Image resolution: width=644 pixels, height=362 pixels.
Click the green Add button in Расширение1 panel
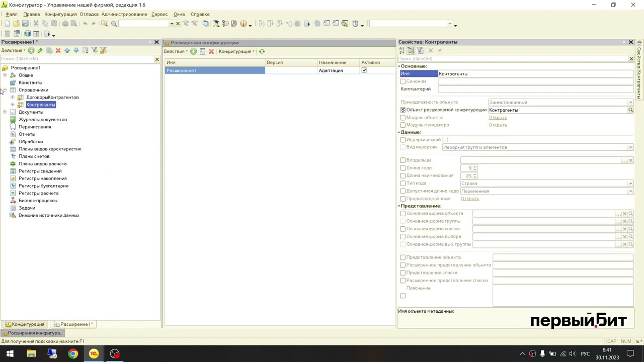click(x=31, y=50)
